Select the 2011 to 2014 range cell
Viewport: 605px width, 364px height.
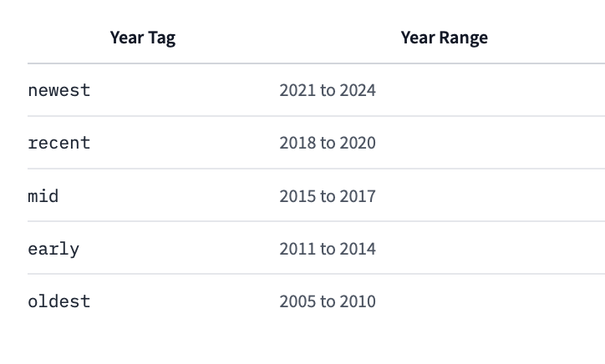point(328,249)
